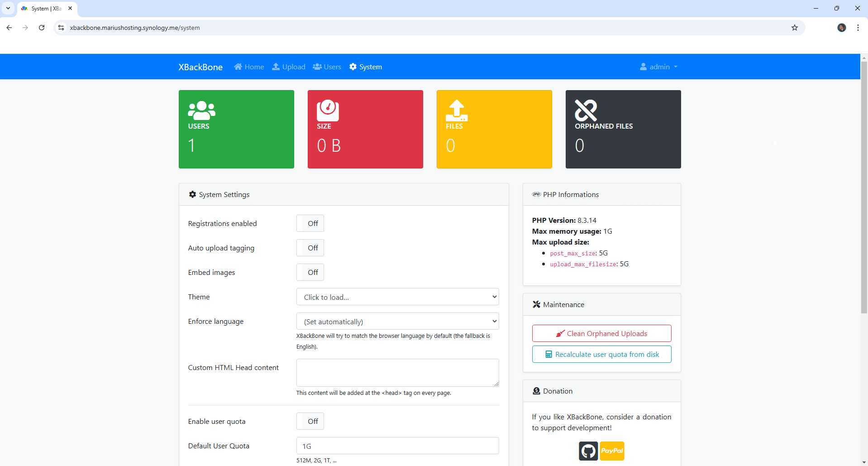Click the page vertical scrollbar thumb
The width and height of the screenshot is (868, 466).
[864, 187]
